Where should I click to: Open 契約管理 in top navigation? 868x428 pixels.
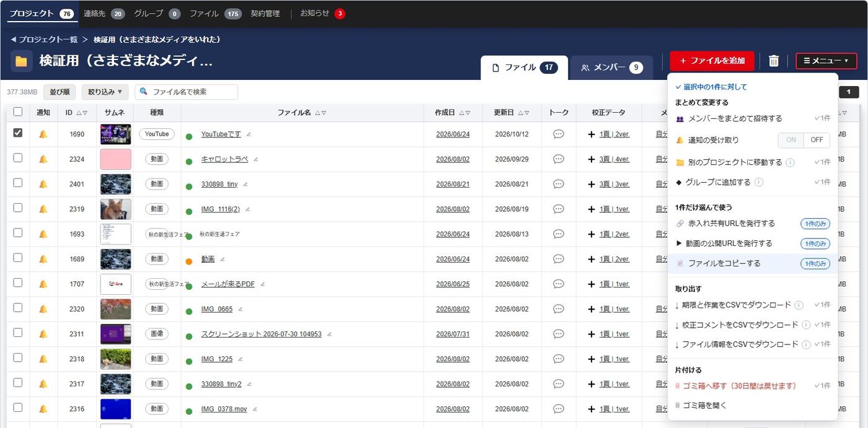(265, 14)
